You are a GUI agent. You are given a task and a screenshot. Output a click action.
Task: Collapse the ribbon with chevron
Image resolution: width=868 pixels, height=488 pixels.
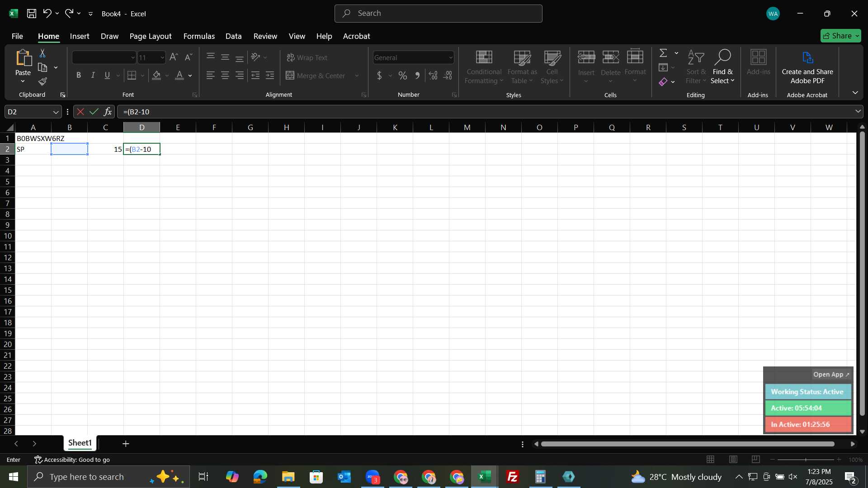coord(855,93)
